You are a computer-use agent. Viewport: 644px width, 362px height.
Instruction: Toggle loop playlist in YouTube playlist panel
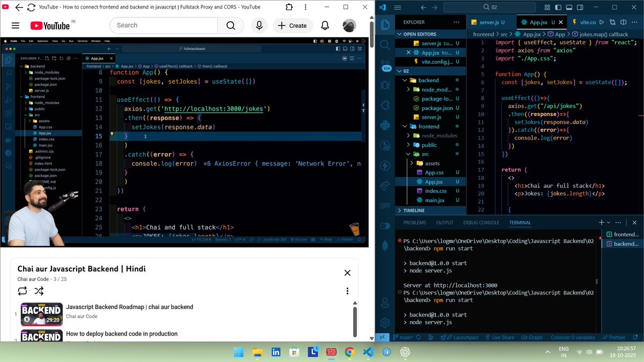pyautogui.click(x=22, y=291)
